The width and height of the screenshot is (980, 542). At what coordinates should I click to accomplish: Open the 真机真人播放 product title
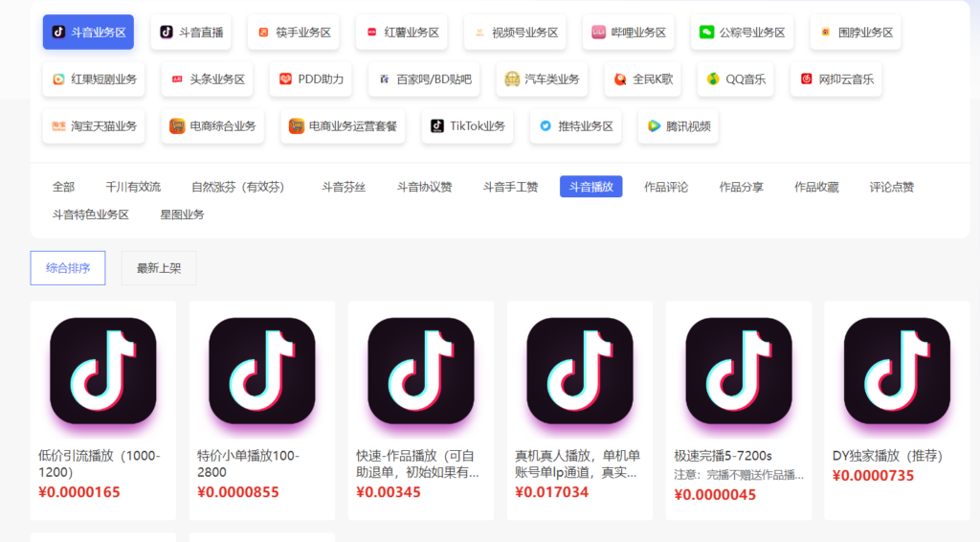[x=577, y=463]
